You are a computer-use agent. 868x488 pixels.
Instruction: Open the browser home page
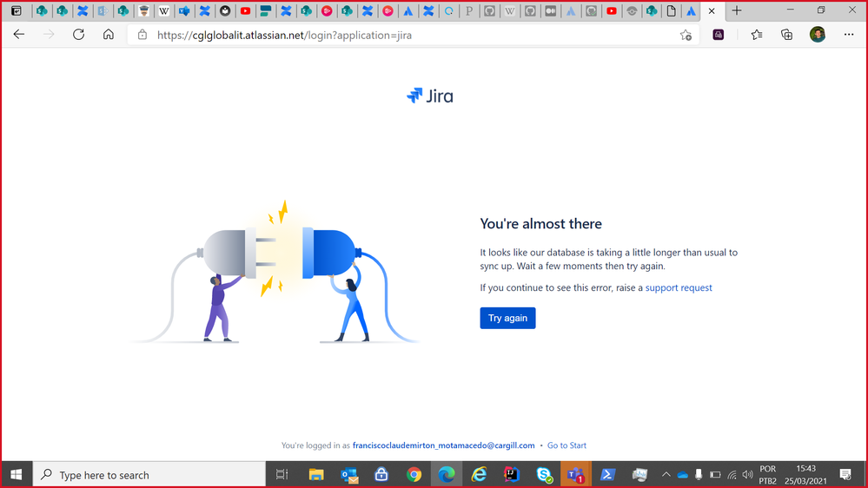click(x=109, y=35)
